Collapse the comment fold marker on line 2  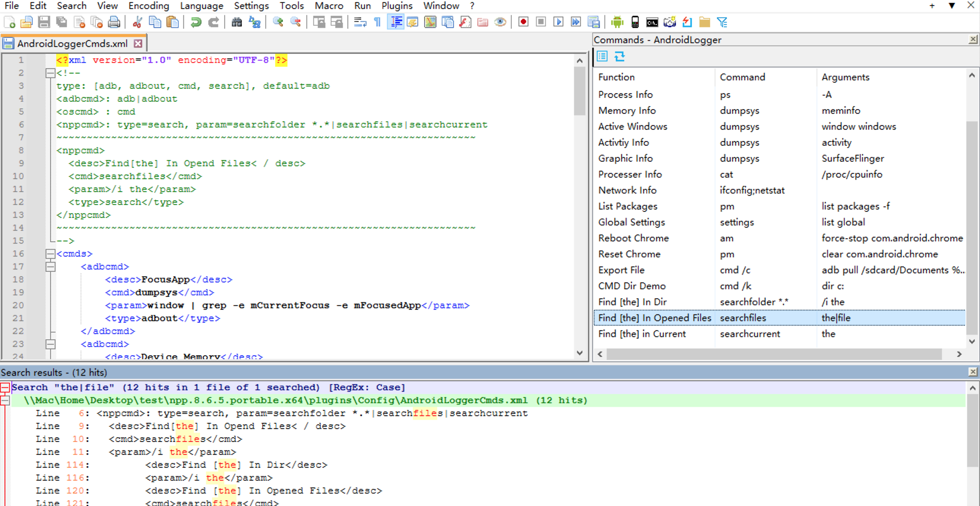(x=50, y=73)
